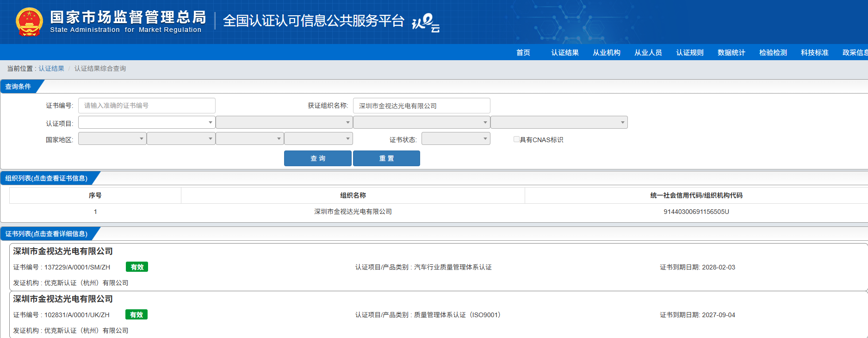
Task: Open the 首页 menu item
Action: point(523,52)
